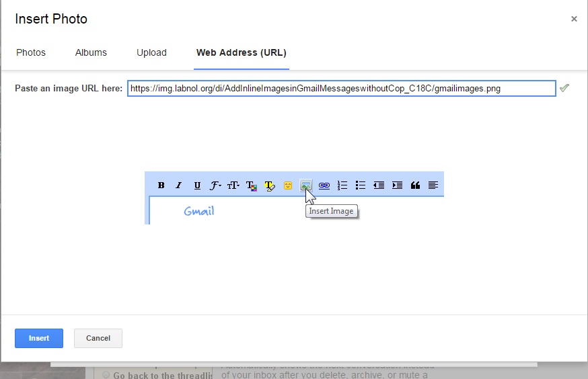The image size is (588, 379).
Task: Open the Albums tab
Action: [x=91, y=52]
